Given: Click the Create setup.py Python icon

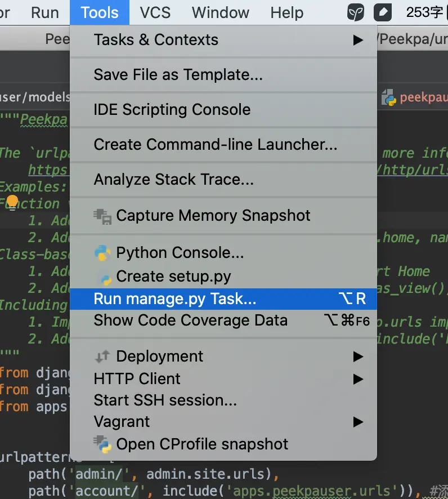Looking at the screenshot, I should click(105, 277).
